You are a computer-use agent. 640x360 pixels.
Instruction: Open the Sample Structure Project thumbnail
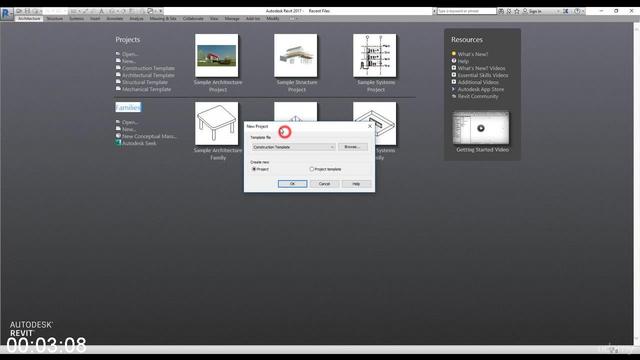point(296,56)
